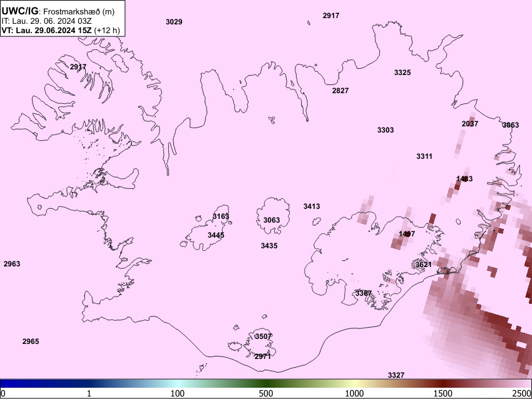
Task: Click the 3029 value on the map
Action: pyautogui.click(x=174, y=22)
